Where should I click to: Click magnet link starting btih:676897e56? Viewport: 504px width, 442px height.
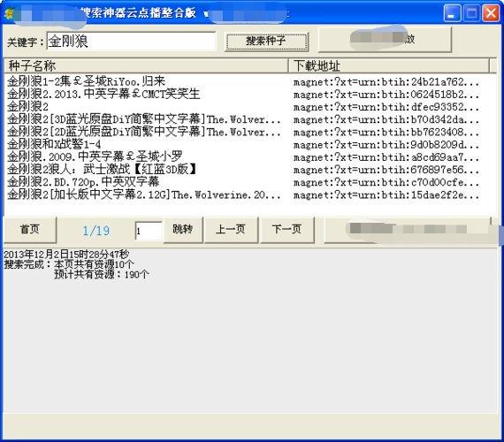point(386,170)
